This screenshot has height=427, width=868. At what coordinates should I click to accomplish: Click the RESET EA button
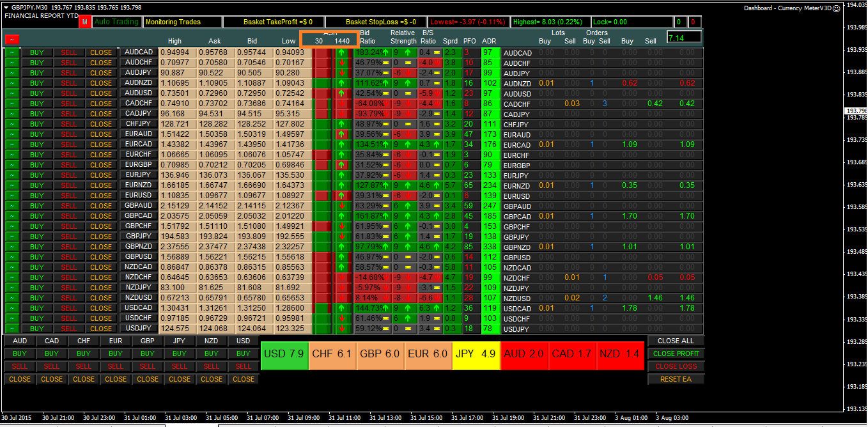[x=676, y=379]
